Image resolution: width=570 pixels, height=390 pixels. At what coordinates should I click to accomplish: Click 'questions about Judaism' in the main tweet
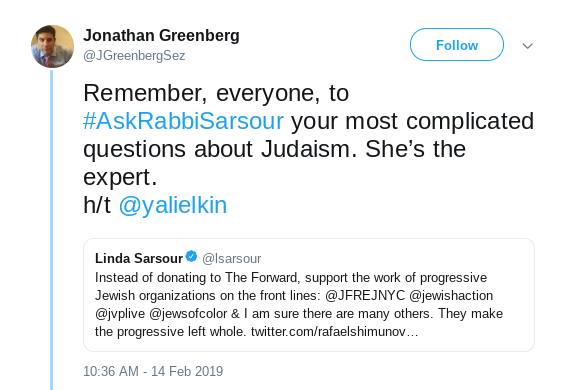(x=220, y=149)
